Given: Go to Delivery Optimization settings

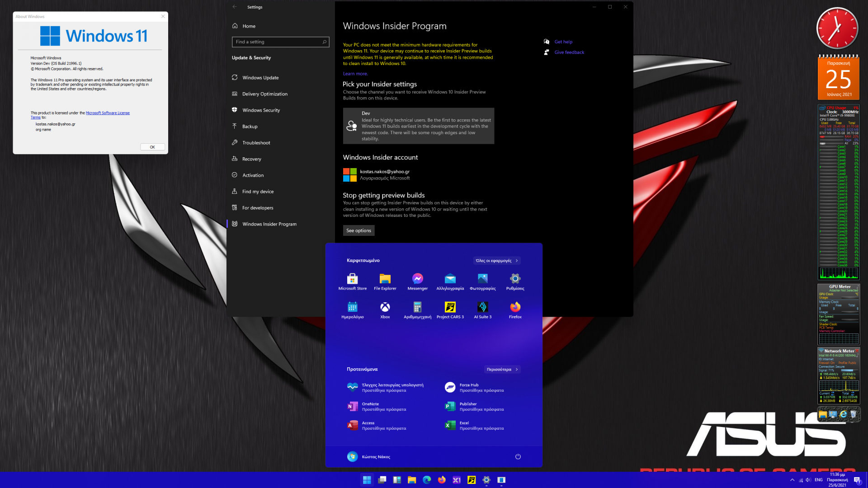Looking at the screenshot, I should (264, 94).
